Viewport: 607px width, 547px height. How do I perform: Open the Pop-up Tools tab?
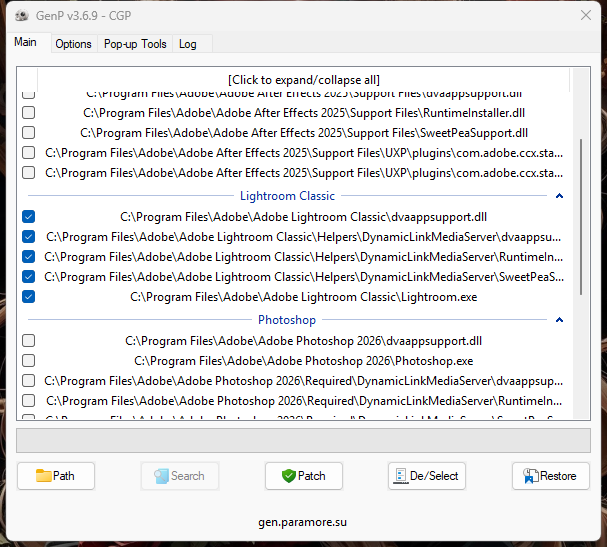click(135, 44)
